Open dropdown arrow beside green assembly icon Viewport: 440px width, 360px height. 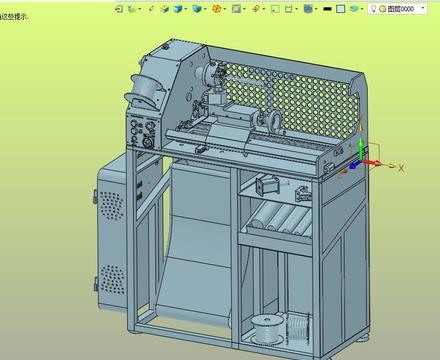pyautogui.click(x=139, y=9)
